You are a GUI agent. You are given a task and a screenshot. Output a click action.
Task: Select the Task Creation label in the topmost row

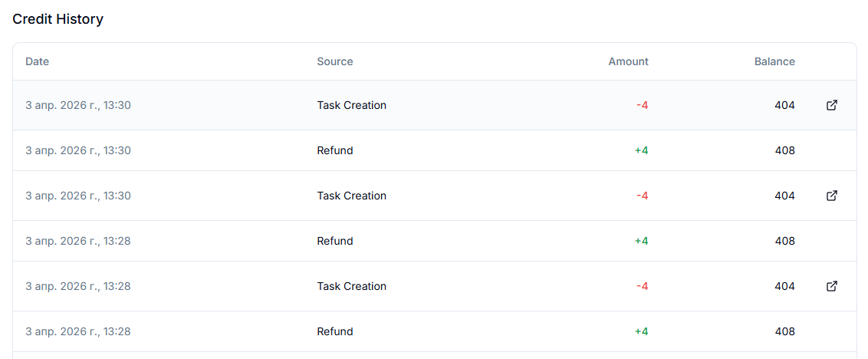[x=351, y=105]
